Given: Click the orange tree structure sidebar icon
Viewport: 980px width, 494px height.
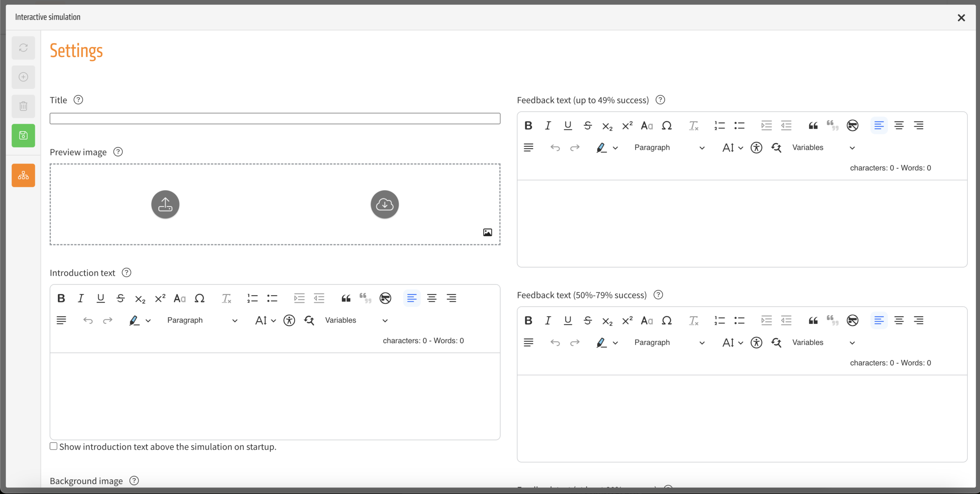Looking at the screenshot, I should [x=23, y=175].
